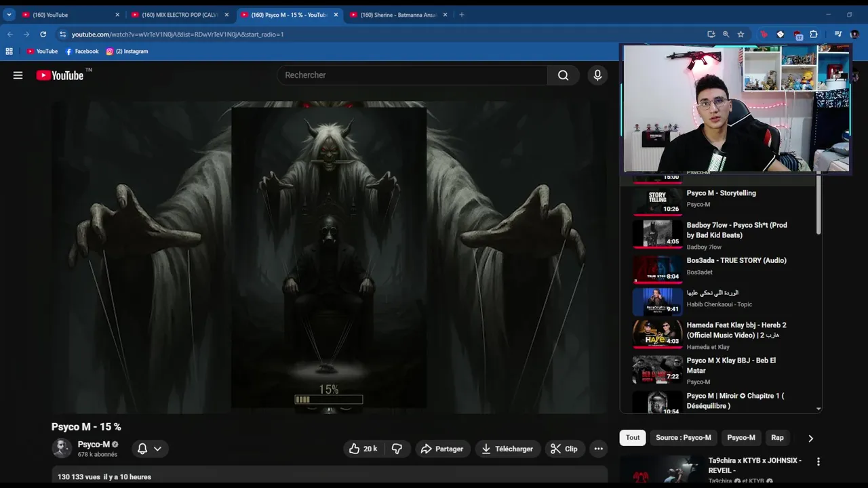Share the video via Partager
Screen dimensions: 868x488
[x=441, y=449]
